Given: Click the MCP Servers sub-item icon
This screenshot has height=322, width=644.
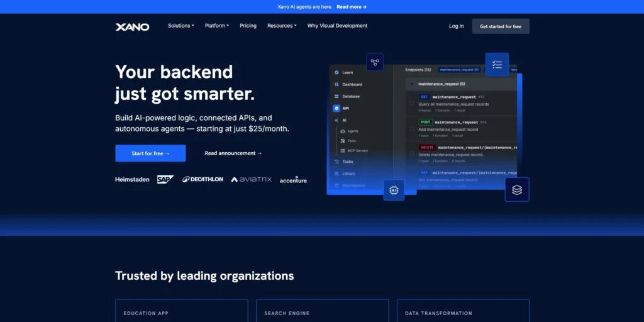Looking at the screenshot, I should [343, 151].
